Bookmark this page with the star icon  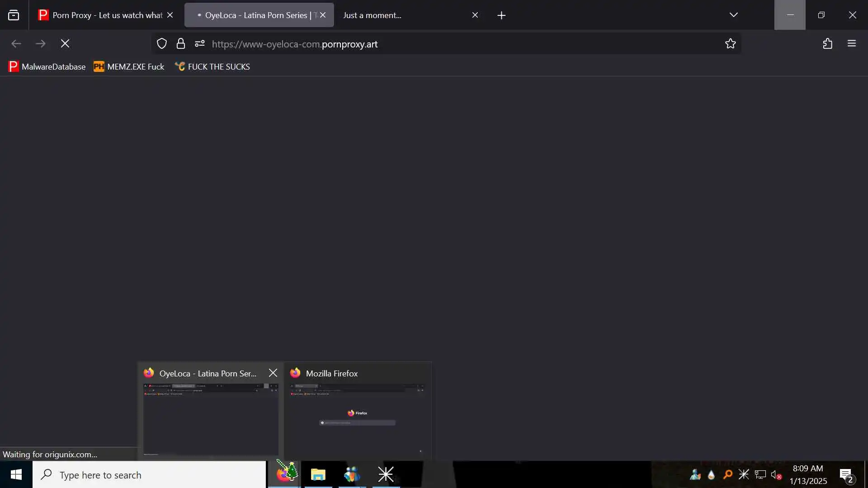[x=731, y=44]
